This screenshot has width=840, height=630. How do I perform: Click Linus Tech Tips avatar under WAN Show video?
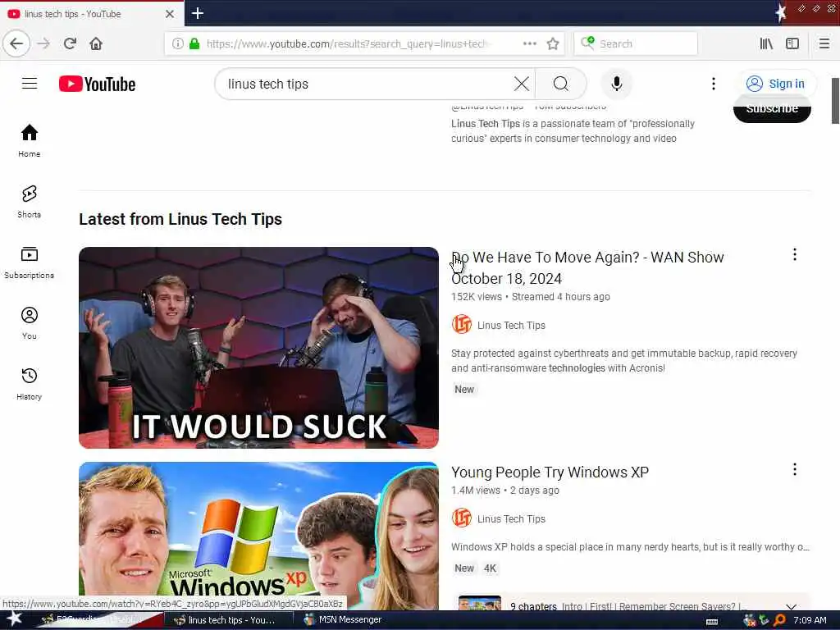tap(461, 324)
